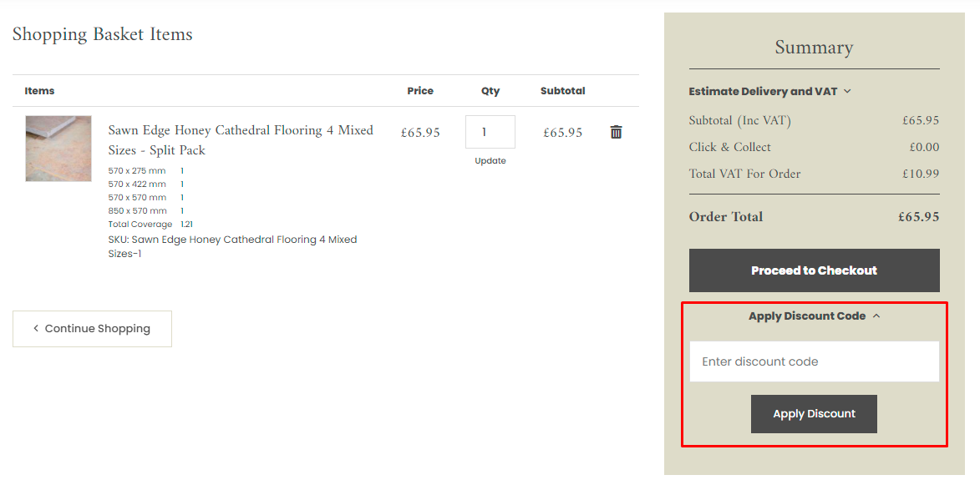Click the 850 x 570 mm size line
980x485 pixels.
click(137, 211)
